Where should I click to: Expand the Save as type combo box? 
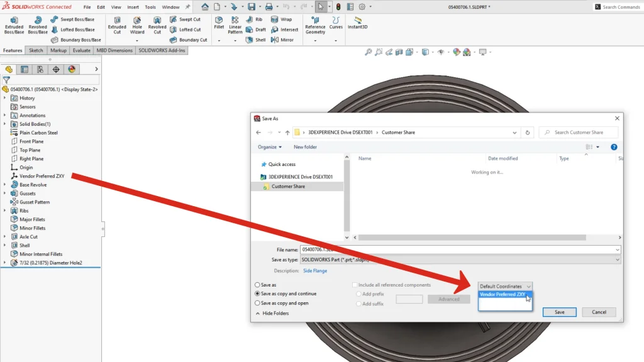[460, 260]
